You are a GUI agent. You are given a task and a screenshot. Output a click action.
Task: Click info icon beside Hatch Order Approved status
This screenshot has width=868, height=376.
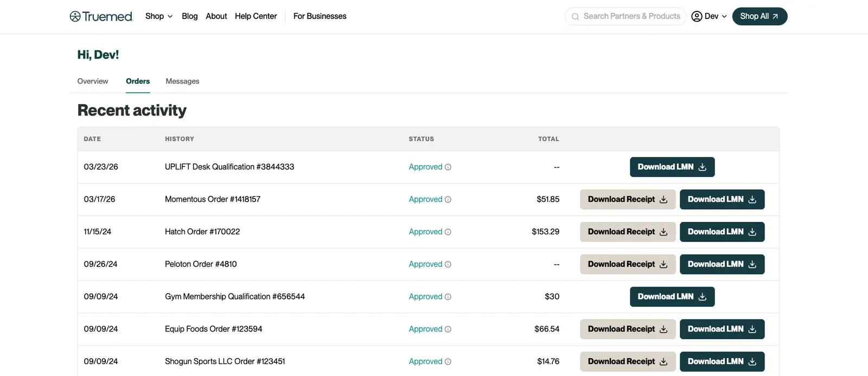coord(448,232)
